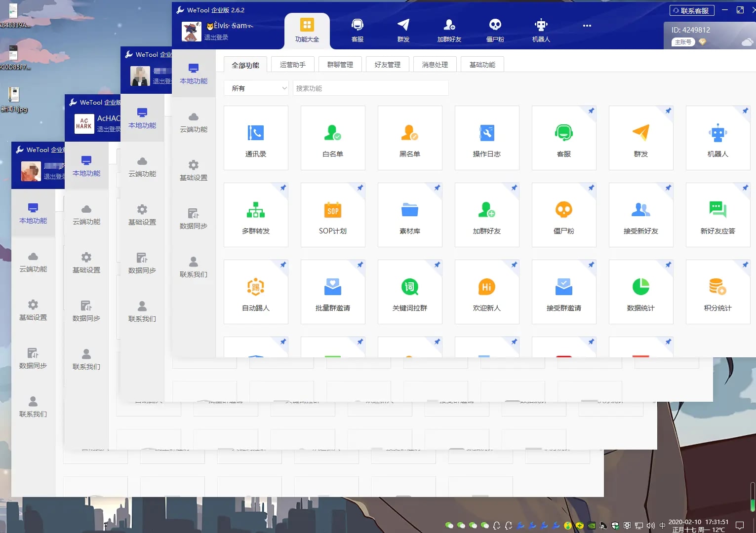The height and width of the screenshot is (533, 756).
Task: Open the SOP计划 feature
Action: 333,215
